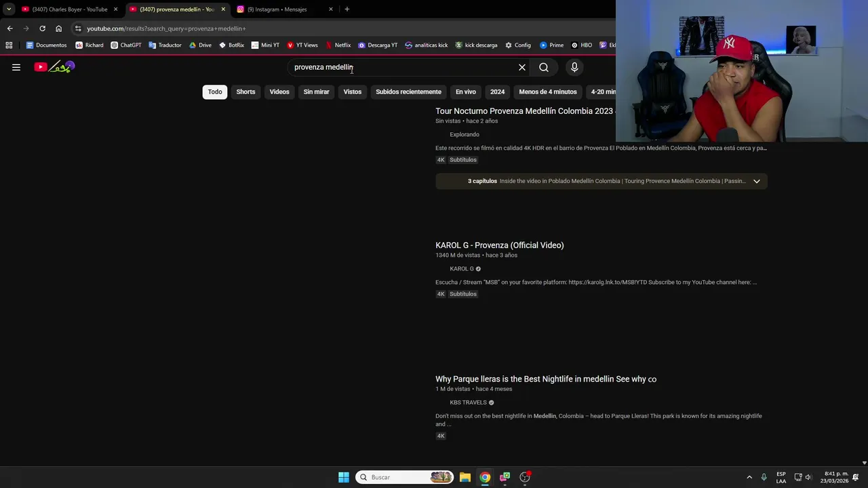Open the Config bookmark
Screen dimensions: 868x488
click(x=518, y=45)
